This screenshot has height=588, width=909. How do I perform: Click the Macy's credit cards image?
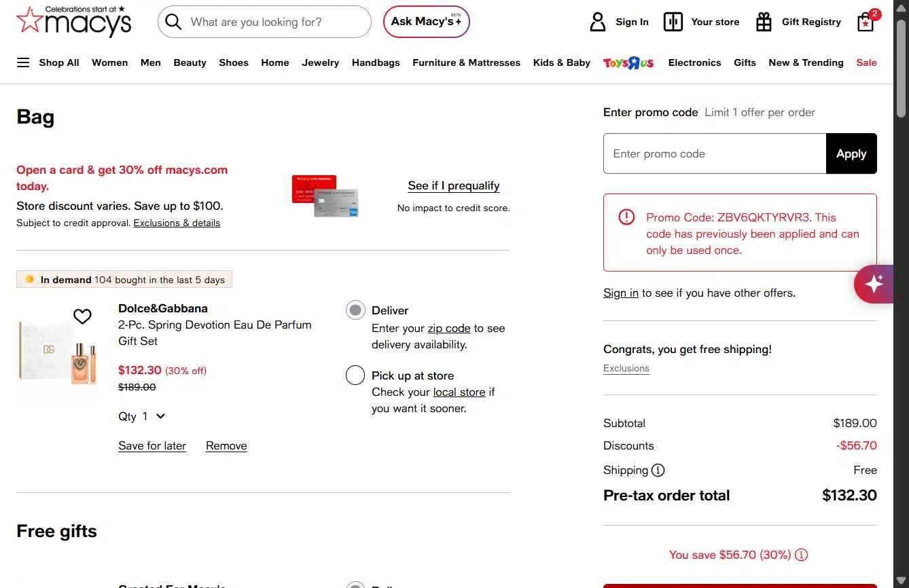325,196
